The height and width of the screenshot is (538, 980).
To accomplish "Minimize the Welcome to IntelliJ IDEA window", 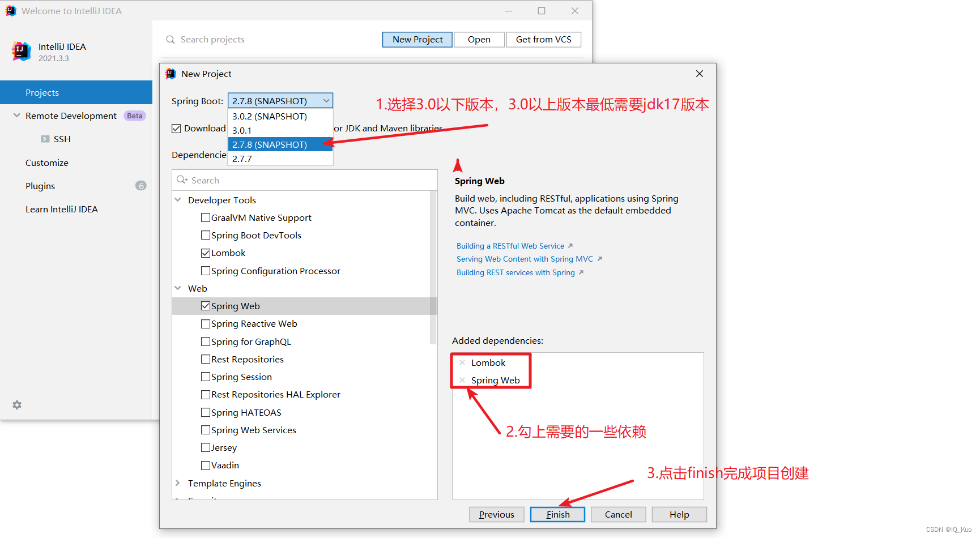I will click(509, 11).
